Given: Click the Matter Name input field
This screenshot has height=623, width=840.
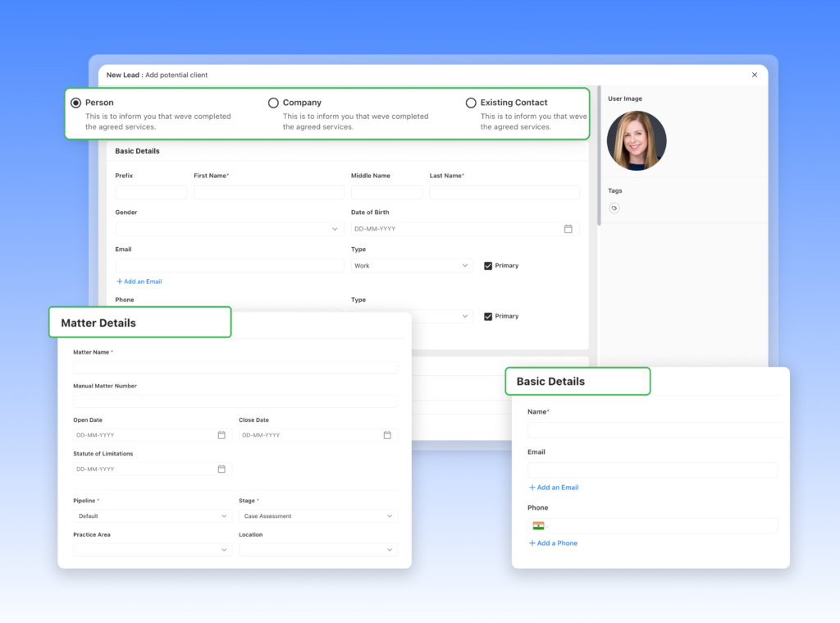Looking at the screenshot, I should pos(235,368).
